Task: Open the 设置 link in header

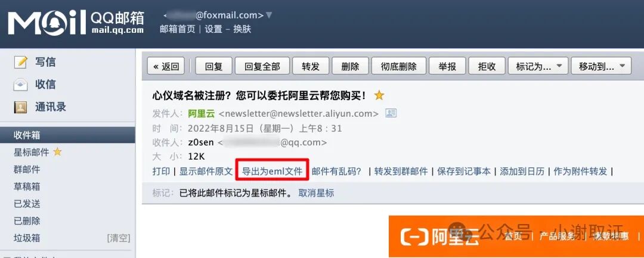Action: pyautogui.click(x=213, y=29)
